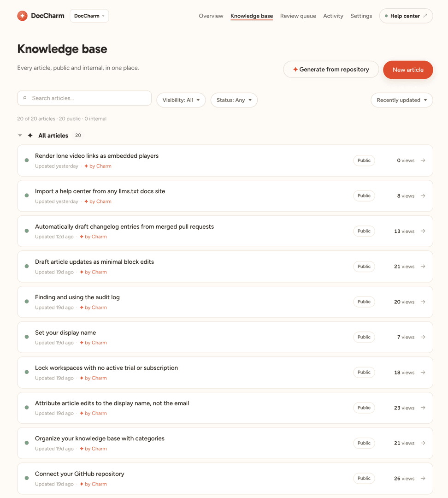This screenshot has width=448, height=498.
Task: Open the DocCharm workspace switcher
Action: tap(89, 16)
